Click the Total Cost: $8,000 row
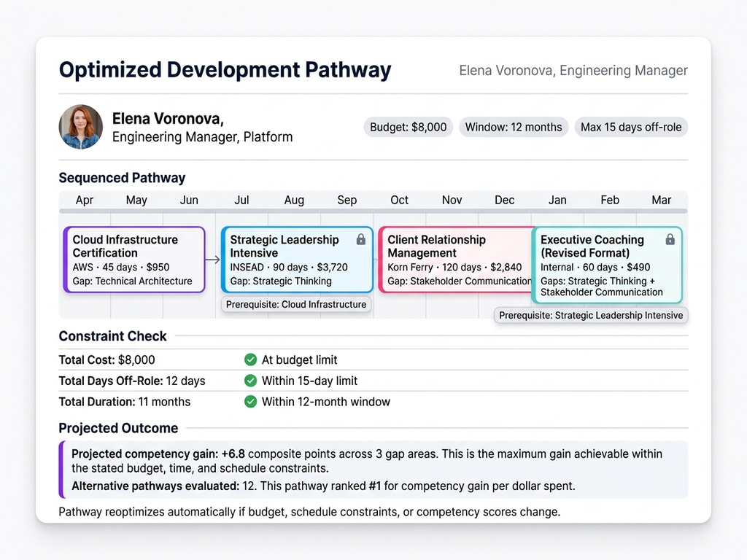 (x=107, y=359)
